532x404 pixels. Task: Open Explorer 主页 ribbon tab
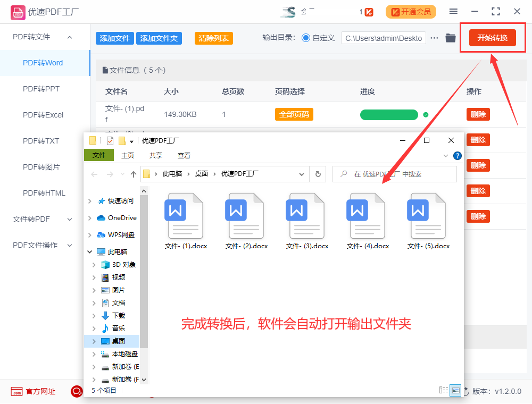[x=128, y=156]
